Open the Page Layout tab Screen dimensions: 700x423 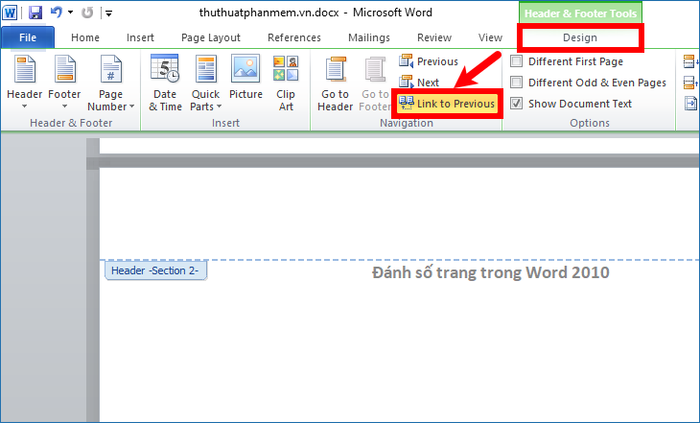pos(210,37)
